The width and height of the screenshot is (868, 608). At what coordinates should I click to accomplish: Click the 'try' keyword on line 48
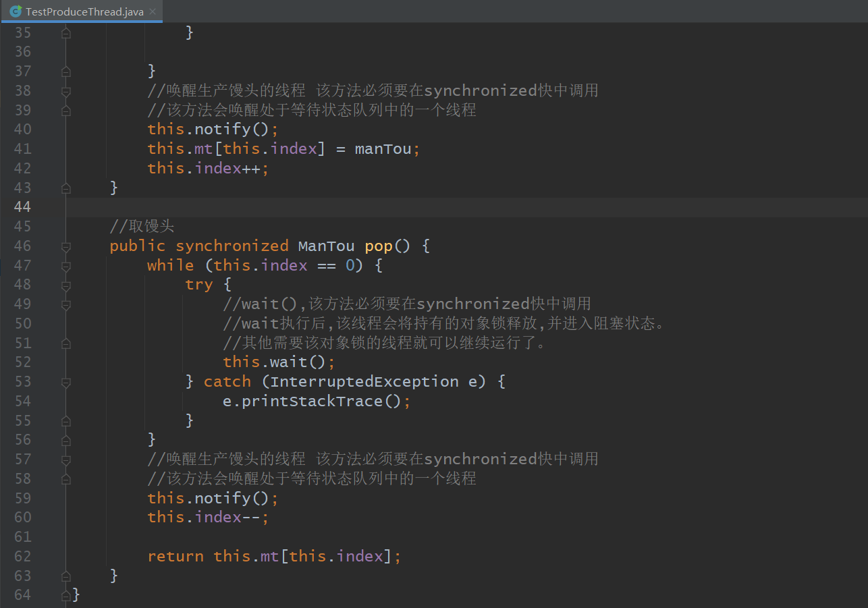pyautogui.click(x=199, y=285)
